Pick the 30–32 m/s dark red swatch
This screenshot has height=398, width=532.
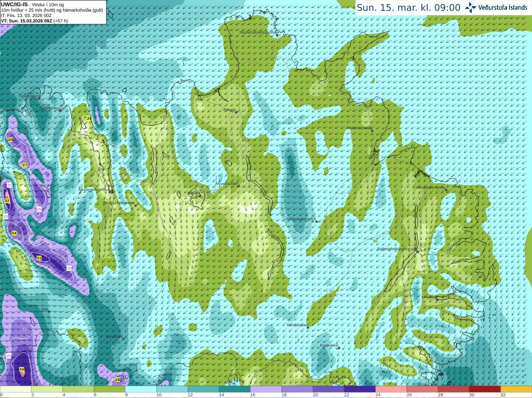pyautogui.click(x=485, y=389)
